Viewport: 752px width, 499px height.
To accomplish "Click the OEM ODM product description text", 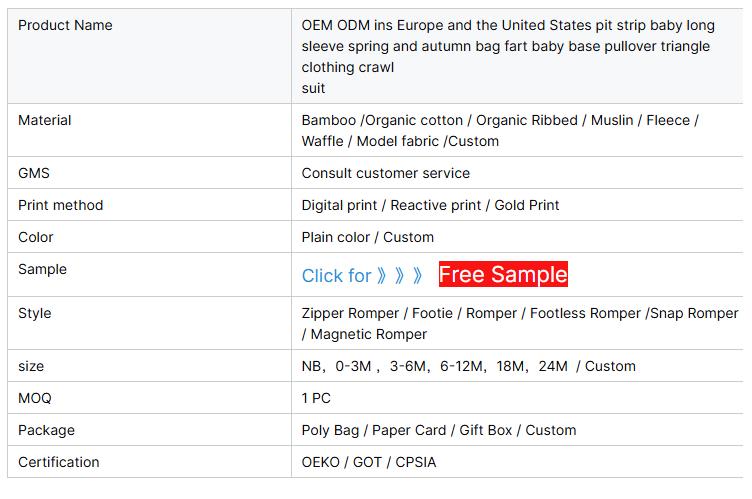I will tap(505, 46).
